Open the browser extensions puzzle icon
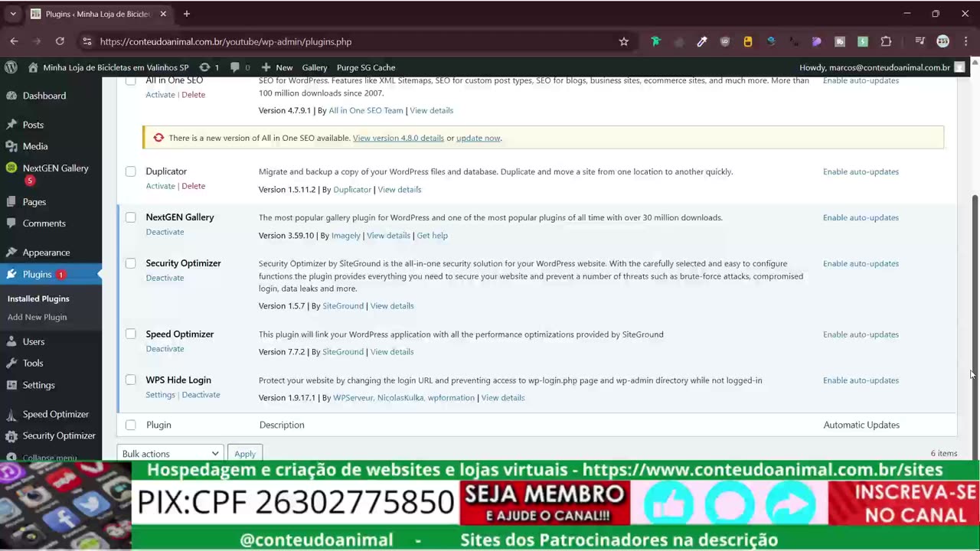980x551 pixels. [x=886, y=41]
